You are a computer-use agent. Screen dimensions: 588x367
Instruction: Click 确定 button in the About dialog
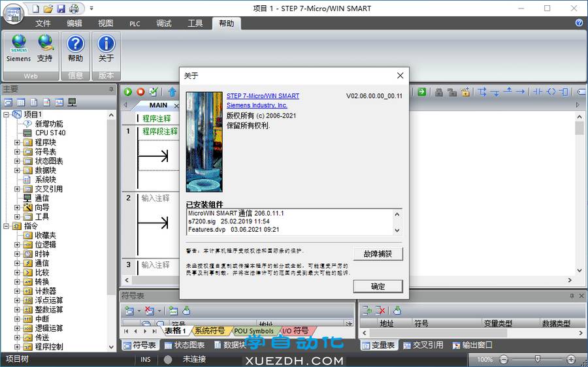click(378, 287)
